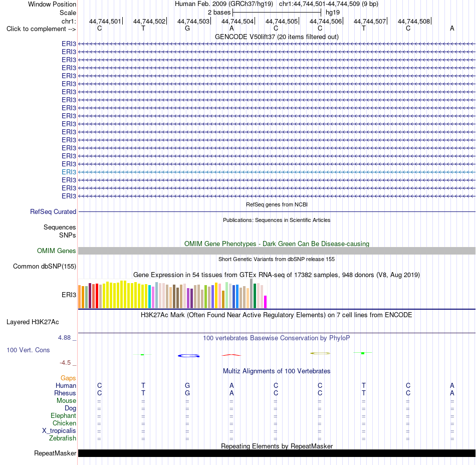Click the dark green bar in GTEx chart

255,296
